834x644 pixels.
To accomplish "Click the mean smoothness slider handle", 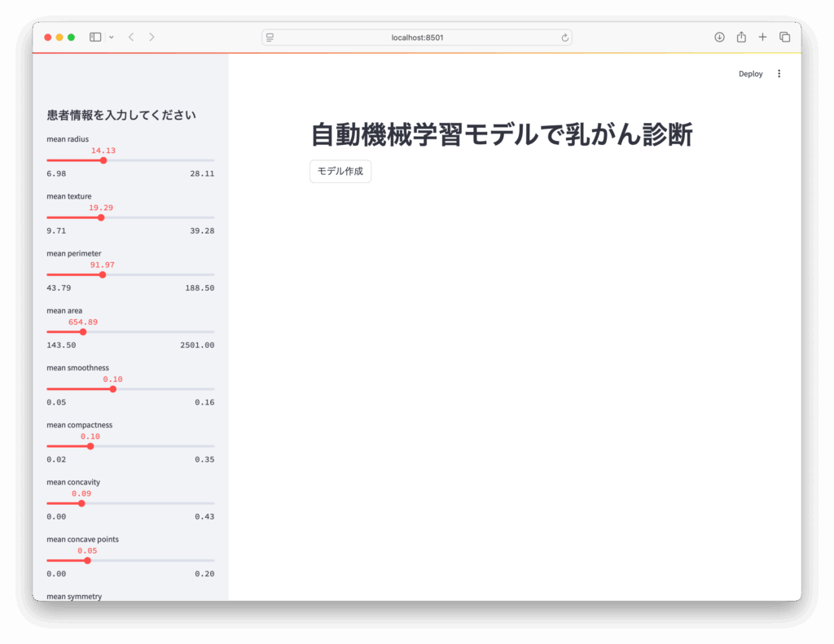I will pos(113,389).
